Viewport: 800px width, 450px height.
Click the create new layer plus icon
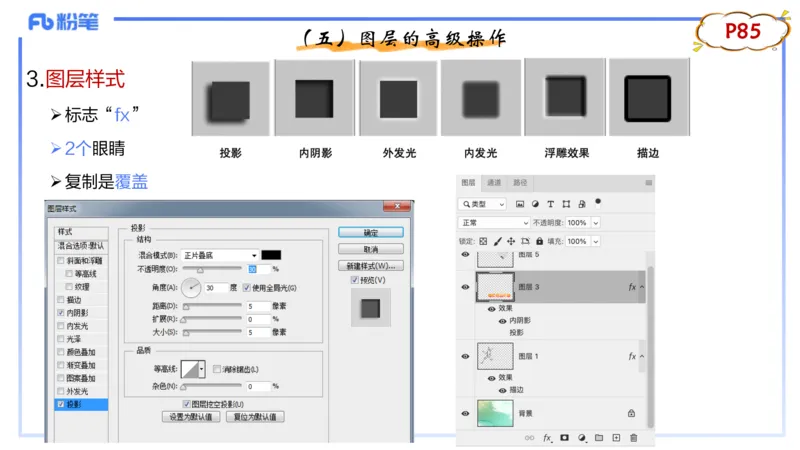point(616,438)
